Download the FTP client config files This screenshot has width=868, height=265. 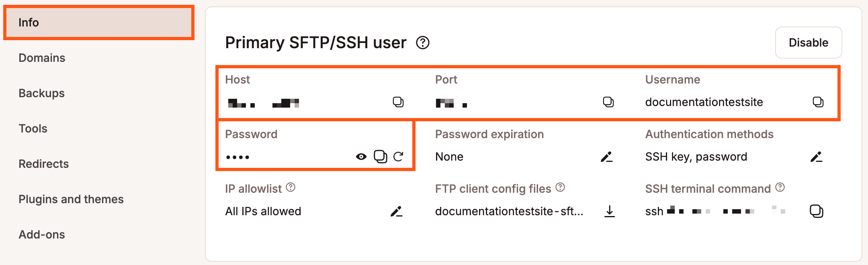point(610,212)
